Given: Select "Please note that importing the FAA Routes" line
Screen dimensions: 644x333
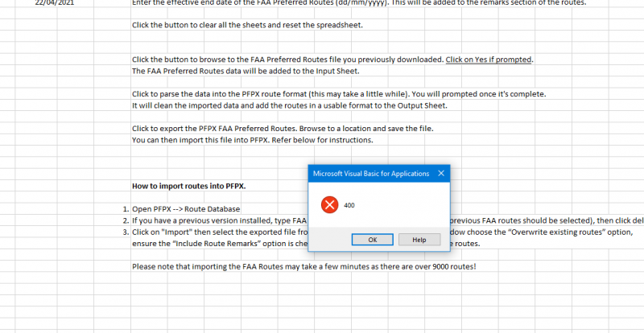Looking at the screenshot, I should click(x=304, y=266).
